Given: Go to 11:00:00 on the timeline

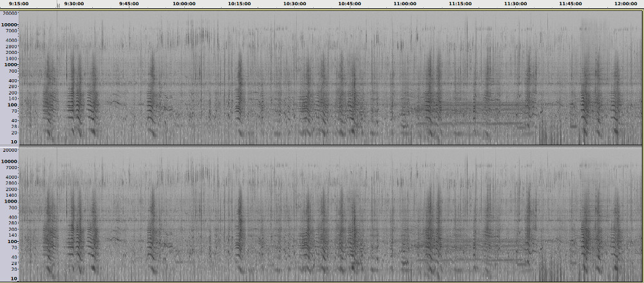Looking at the screenshot, I should coord(405,3).
